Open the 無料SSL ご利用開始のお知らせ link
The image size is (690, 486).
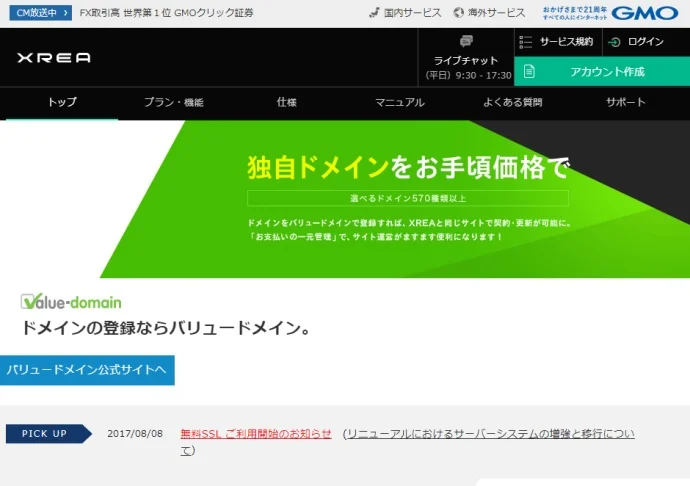[x=256, y=434]
